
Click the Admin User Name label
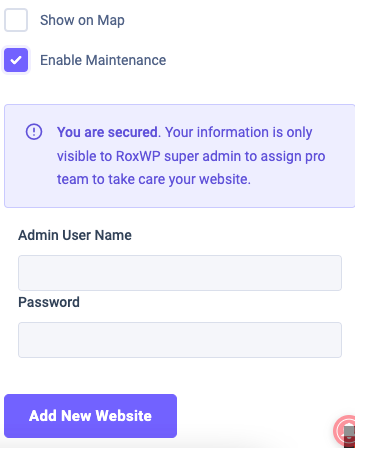(75, 235)
